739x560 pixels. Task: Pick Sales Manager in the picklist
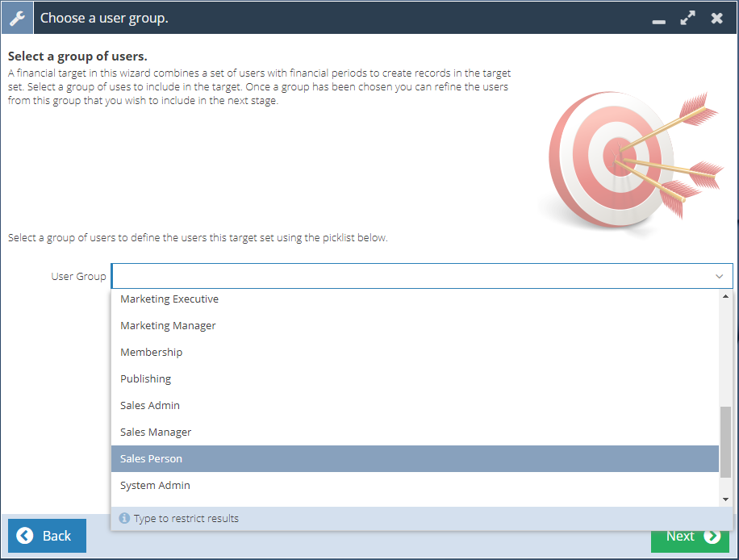(415, 433)
